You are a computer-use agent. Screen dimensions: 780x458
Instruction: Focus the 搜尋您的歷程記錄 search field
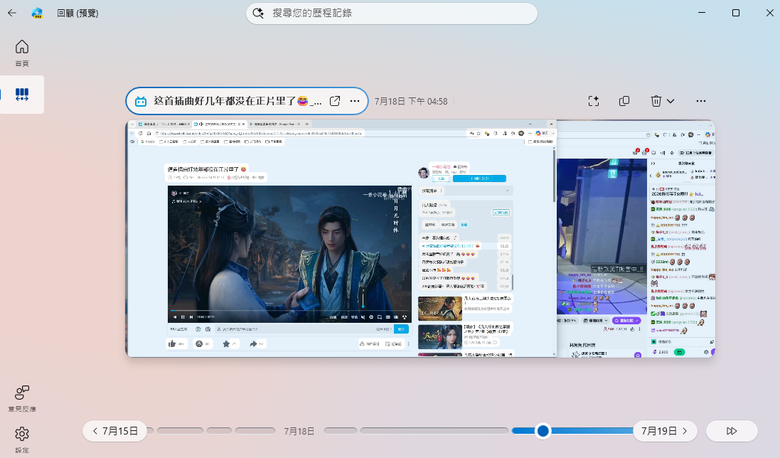tap(391, 13)
